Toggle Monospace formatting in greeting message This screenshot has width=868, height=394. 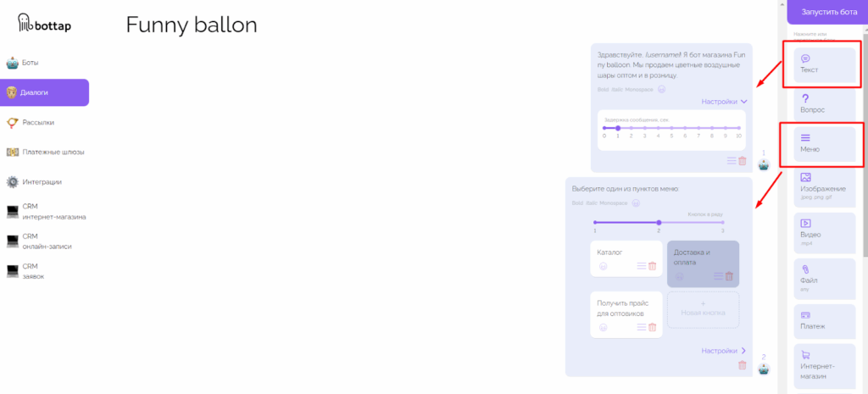[x=639, y=90]
